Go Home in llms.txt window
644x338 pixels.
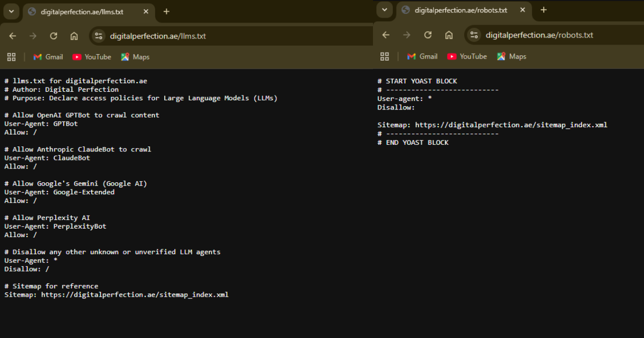74,36
